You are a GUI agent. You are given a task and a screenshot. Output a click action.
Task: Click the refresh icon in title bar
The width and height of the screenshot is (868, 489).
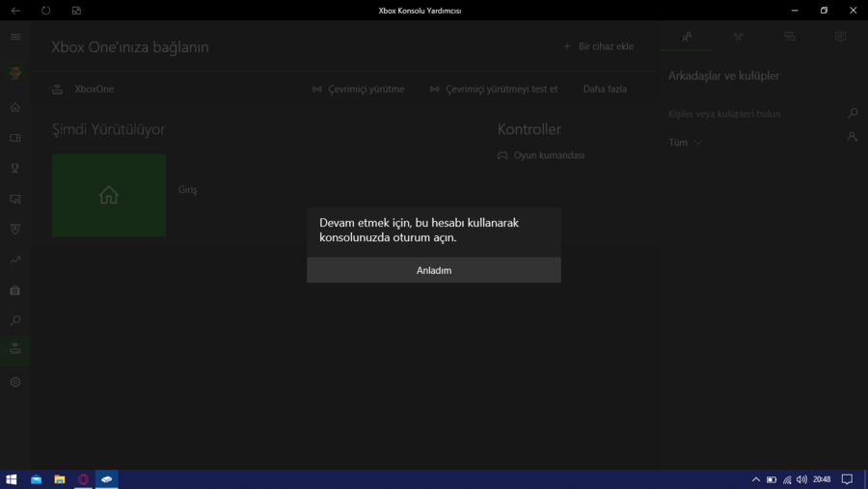click(x=46, y=11)
